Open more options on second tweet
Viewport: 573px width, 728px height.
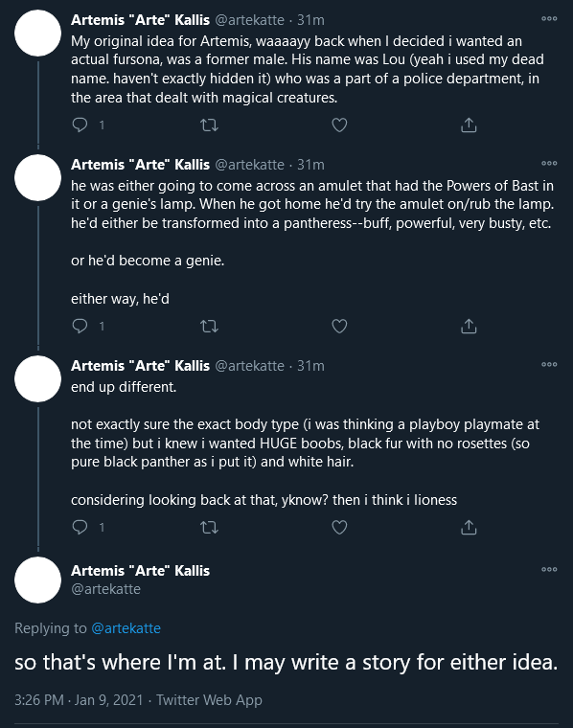[x=549, y=163]
